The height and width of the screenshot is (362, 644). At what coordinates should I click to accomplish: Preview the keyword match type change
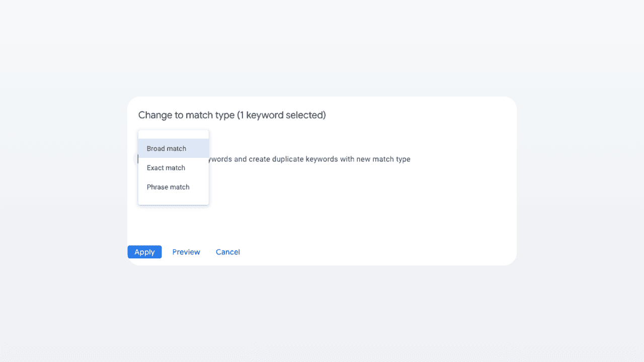coord(186,252)
